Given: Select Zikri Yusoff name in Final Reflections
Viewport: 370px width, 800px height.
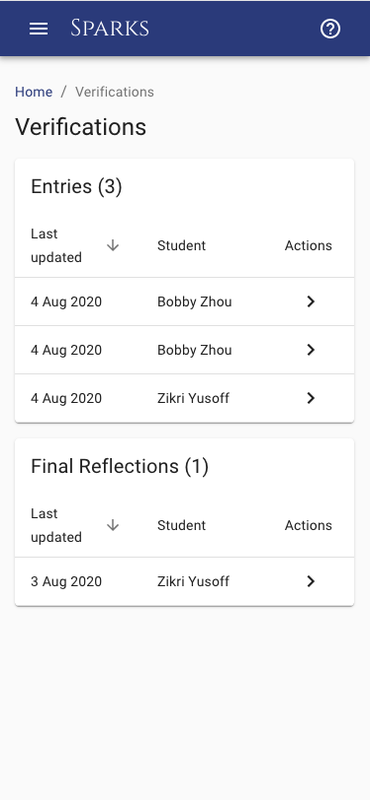Looking at the screenshot, I should pyautogui.click(x=193, y=581).
